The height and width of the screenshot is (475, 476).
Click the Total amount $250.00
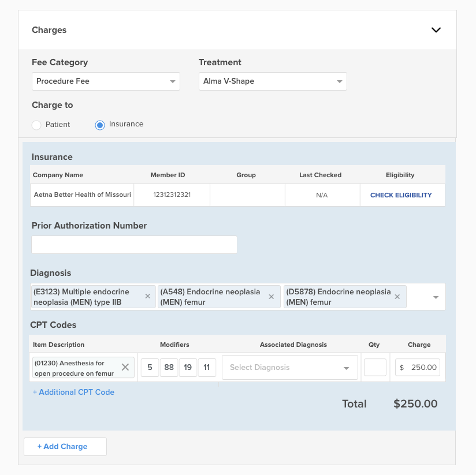pyautogui.click(x=415, y=403)
